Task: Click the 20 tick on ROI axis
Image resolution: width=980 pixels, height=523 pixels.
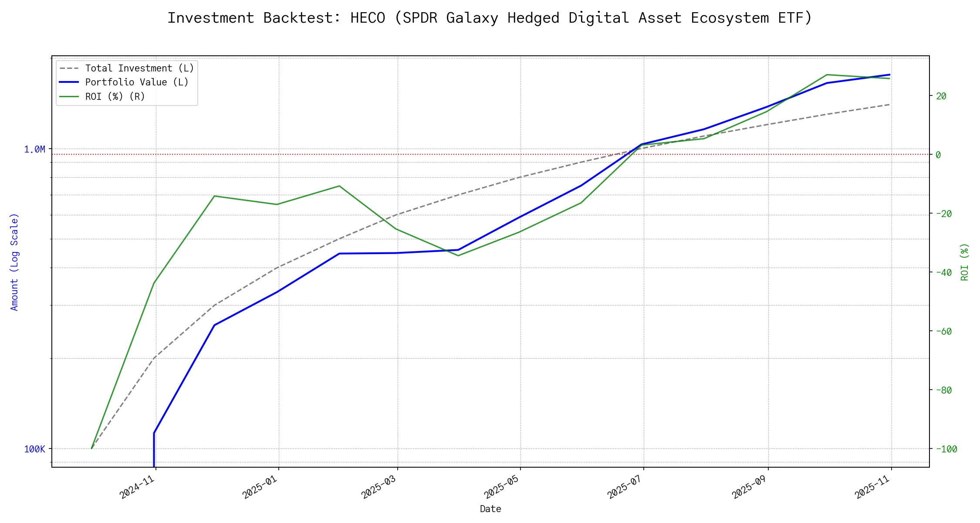Action: pyautogui.click(x=941, y=96)
